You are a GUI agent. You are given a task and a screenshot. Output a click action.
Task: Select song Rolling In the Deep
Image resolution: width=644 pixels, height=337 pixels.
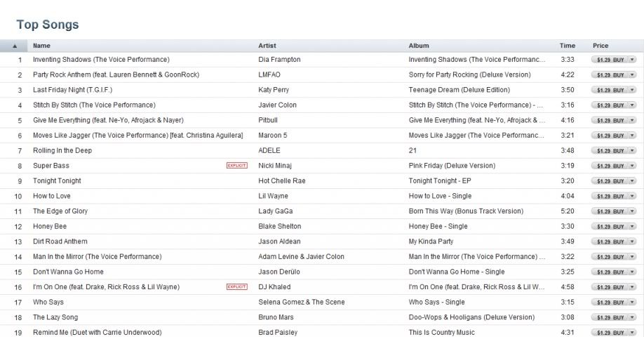pyautogui.click(x=62, y=150)
